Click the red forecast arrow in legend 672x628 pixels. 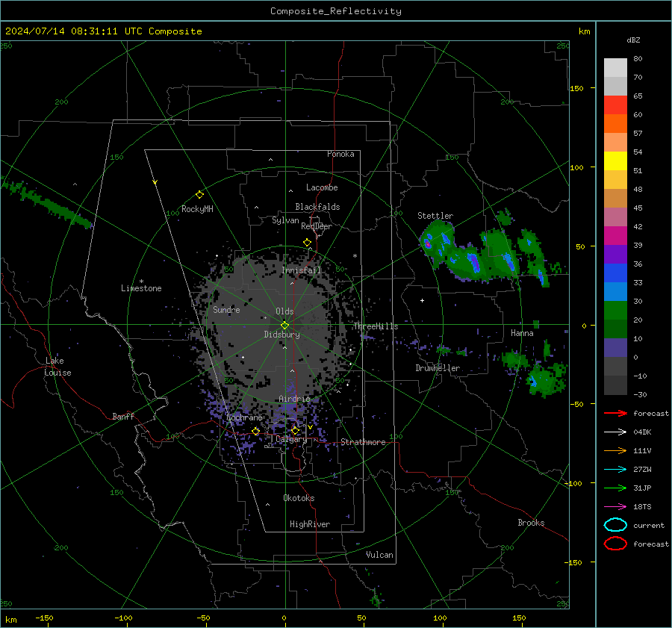(x=615, y=413)
